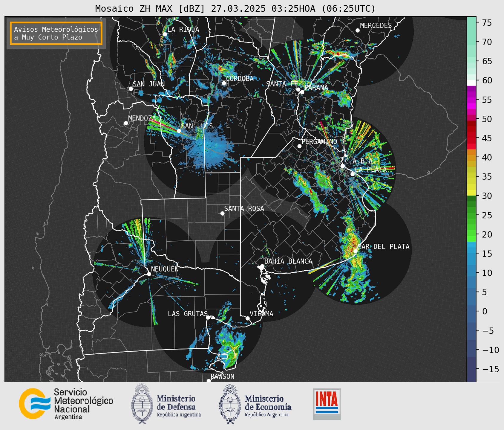Click the -15 dBZ label on color scale
The image size is (504, 430).
(x=490, y=369)
